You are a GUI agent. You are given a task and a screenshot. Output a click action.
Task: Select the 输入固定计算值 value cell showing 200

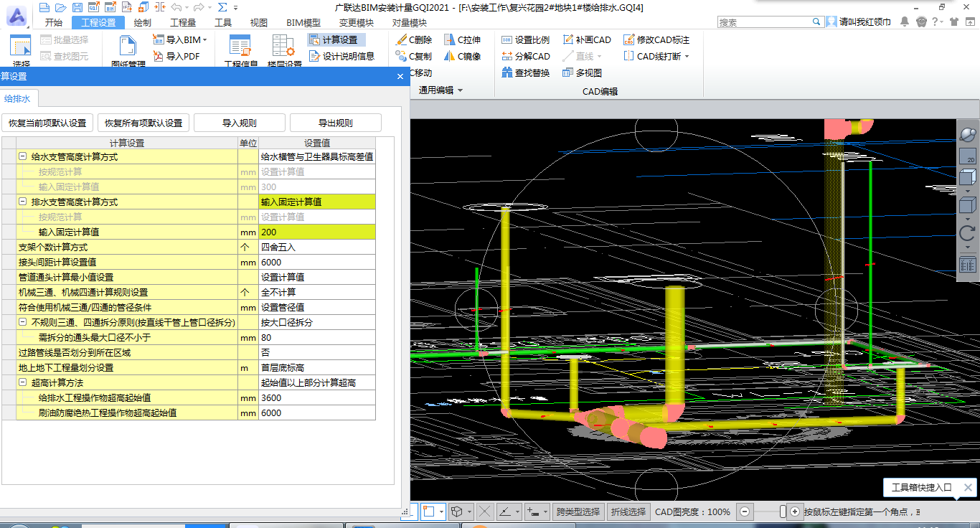pos(317,232)
